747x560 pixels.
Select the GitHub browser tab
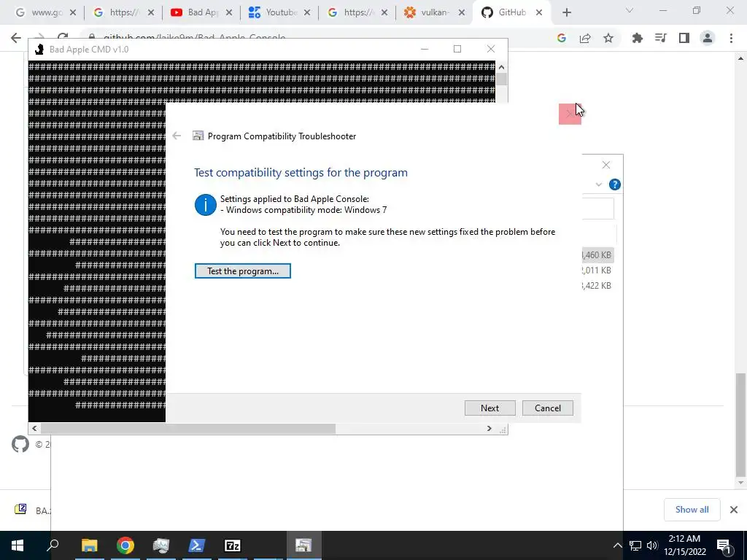tap(511, 12)
